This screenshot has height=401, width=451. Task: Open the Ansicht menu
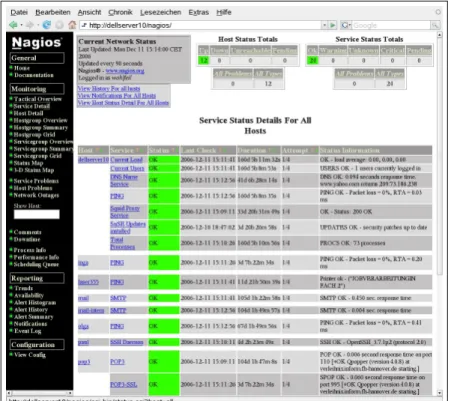[x=89, y=12]
